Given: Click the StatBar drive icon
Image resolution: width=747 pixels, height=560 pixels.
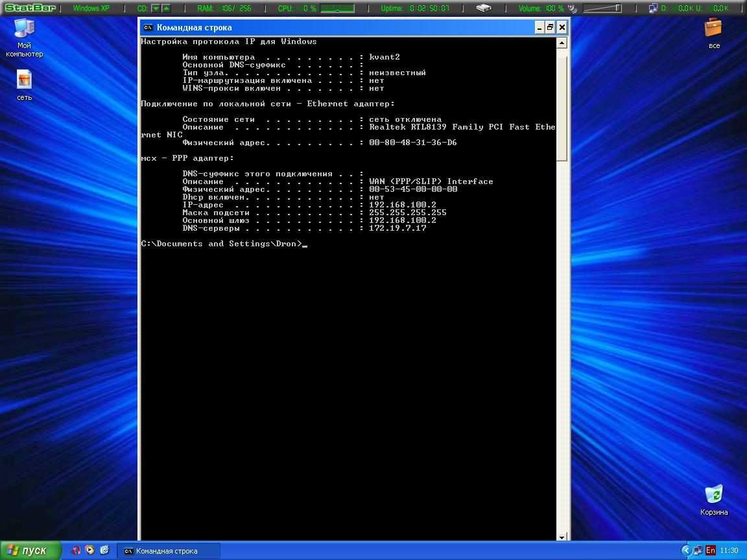Looking at the screenshot, I should pos(484,8).
